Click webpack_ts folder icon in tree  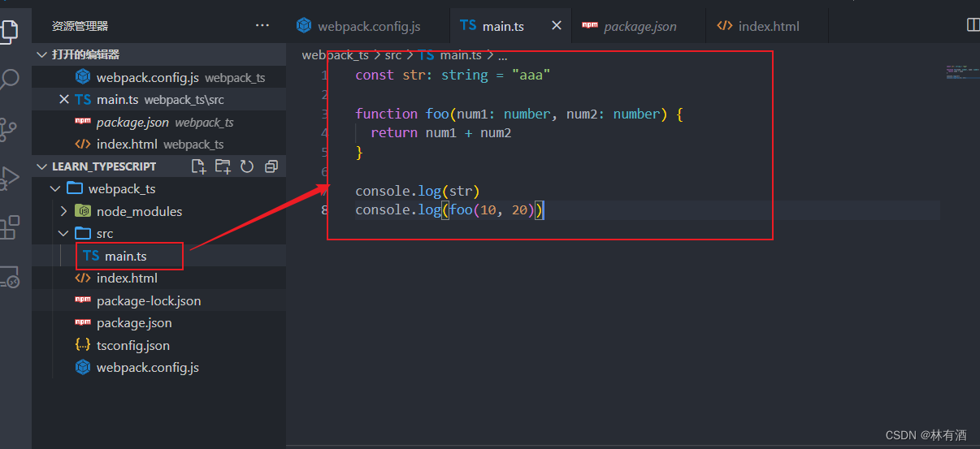[75, 188]
